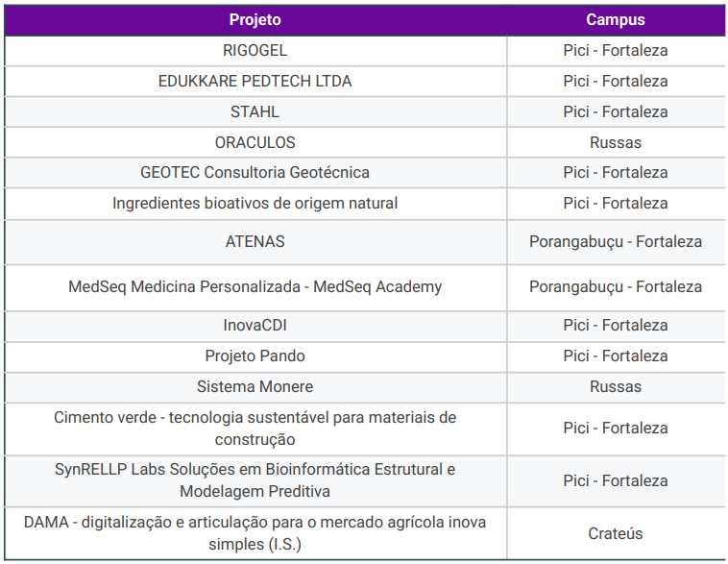The height and width of the screenshot is (564, 728).
Task: Click the Sistema Monere cell
Action: click(255, 387)
